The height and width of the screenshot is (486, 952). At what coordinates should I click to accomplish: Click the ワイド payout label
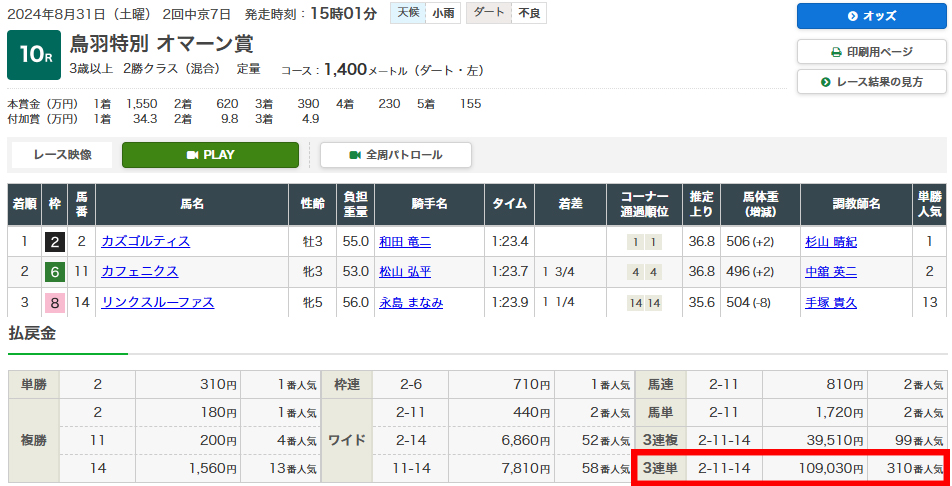[347, 440]
